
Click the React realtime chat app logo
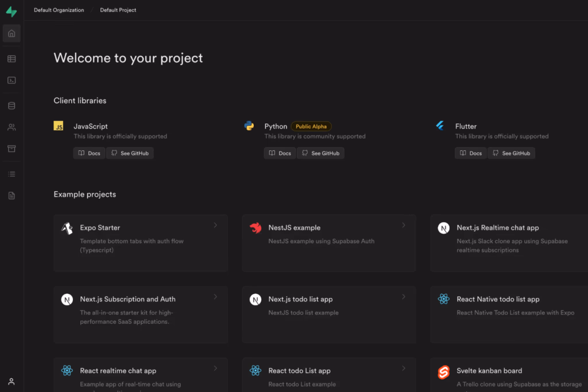[x=67, y=371]
